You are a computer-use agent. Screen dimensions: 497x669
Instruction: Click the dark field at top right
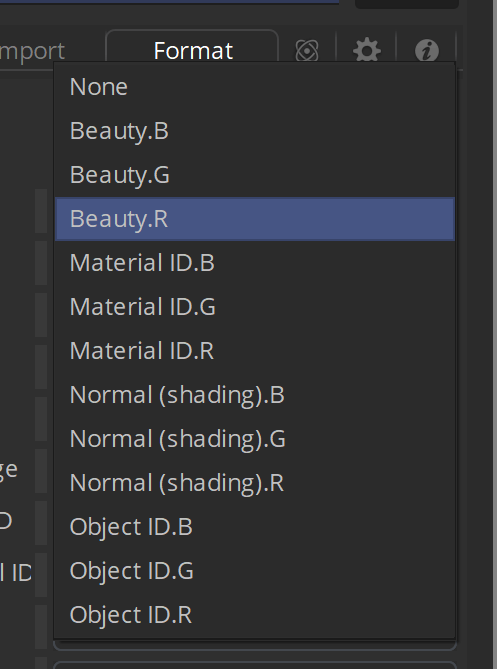(407, 4)
